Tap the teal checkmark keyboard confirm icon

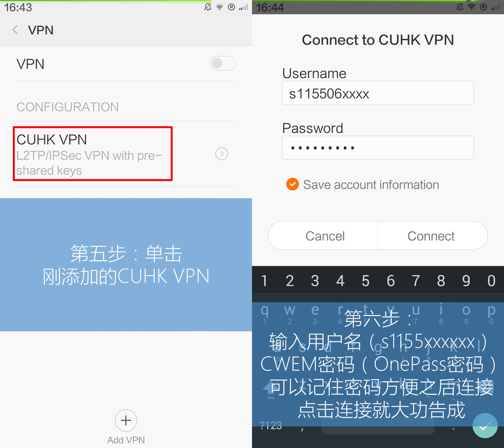(x=485, y=426)
